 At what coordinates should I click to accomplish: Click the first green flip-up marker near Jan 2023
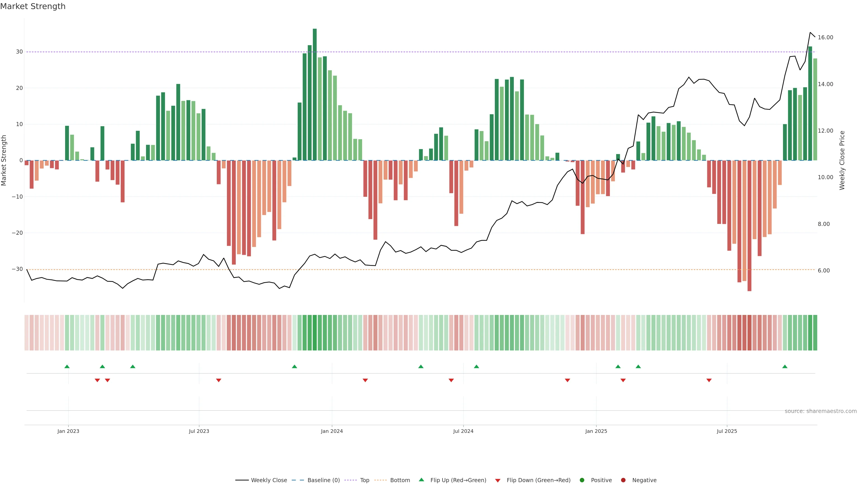(67, 366)
